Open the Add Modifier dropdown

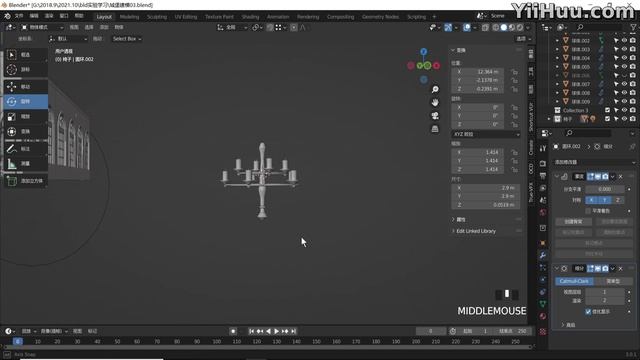point(594,162)
